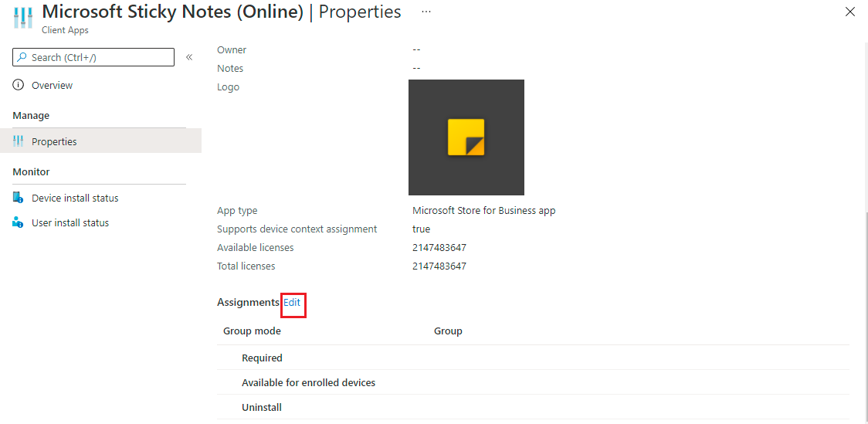Collapse the sidebar with double chevron
The image size is (868, 424).
(189, 57)
